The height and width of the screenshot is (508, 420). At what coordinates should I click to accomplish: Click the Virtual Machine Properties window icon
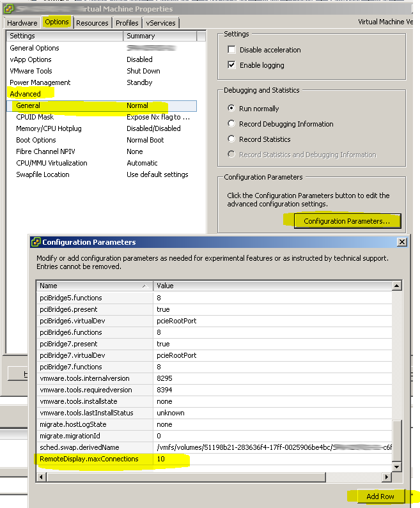click(x=9, y=9)
